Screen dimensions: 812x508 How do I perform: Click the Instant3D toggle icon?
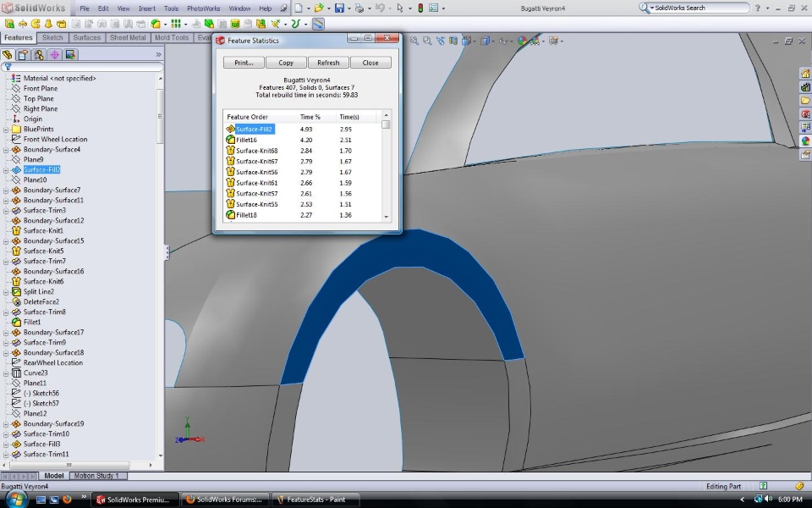[318, 24]
